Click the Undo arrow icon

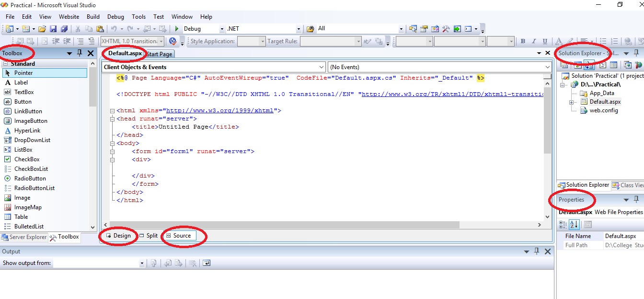click(x=114, y=29)
